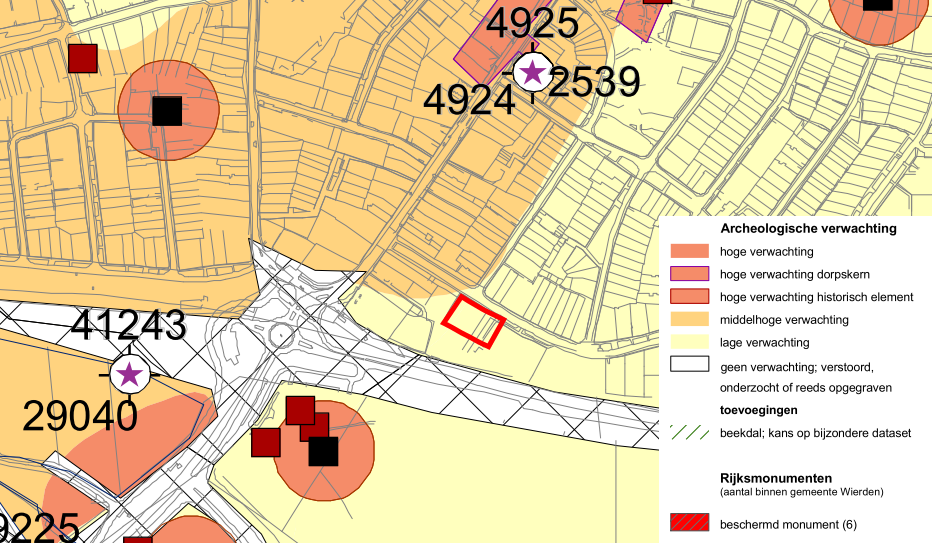Click the 'lage verwachting' legend text
Screen dimensions: 932x543
(764, 342)
